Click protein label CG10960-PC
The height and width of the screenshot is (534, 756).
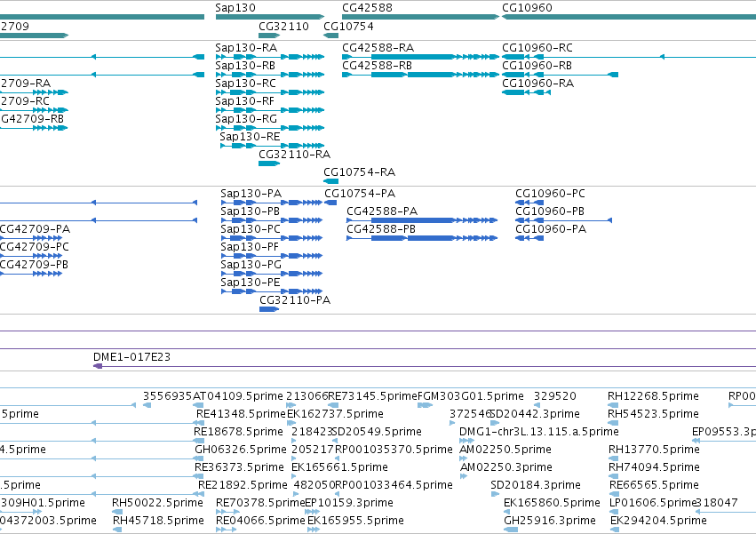551,194
